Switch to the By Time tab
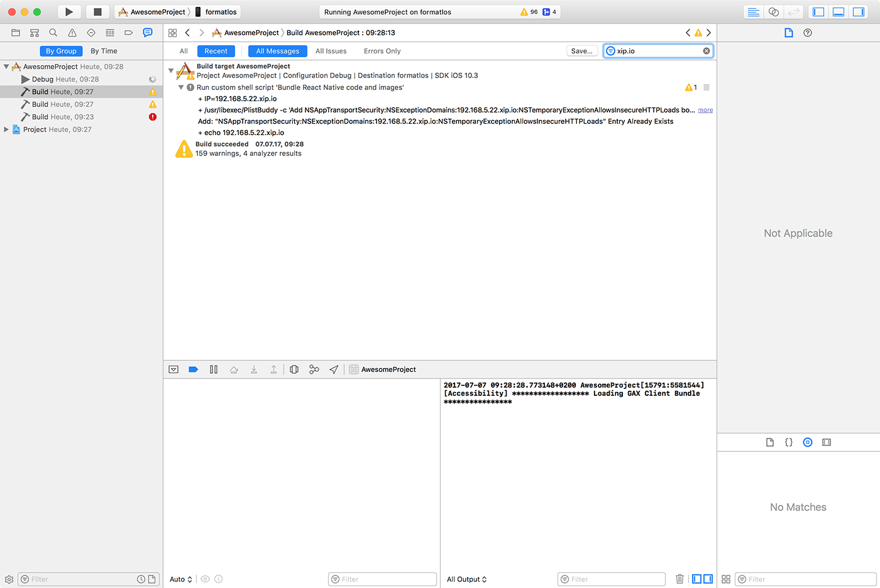The height and width of the screenshot is (588, 880). pos(104,51)
